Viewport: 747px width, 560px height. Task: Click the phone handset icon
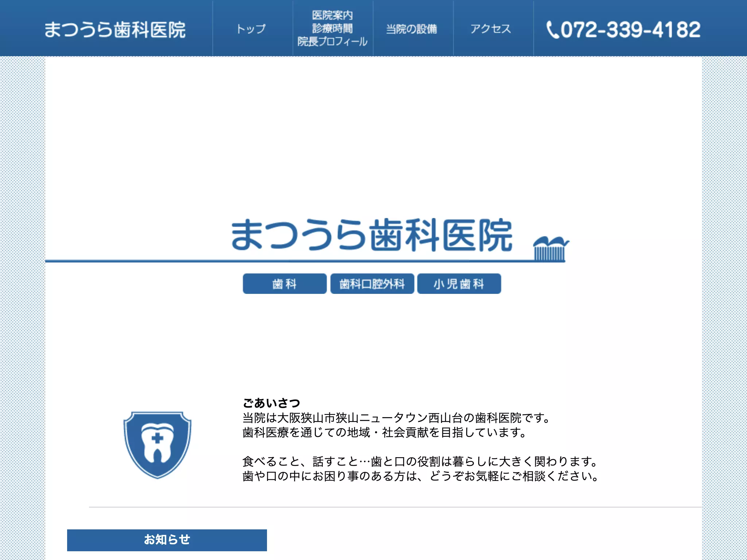click(x=552, y=30)
